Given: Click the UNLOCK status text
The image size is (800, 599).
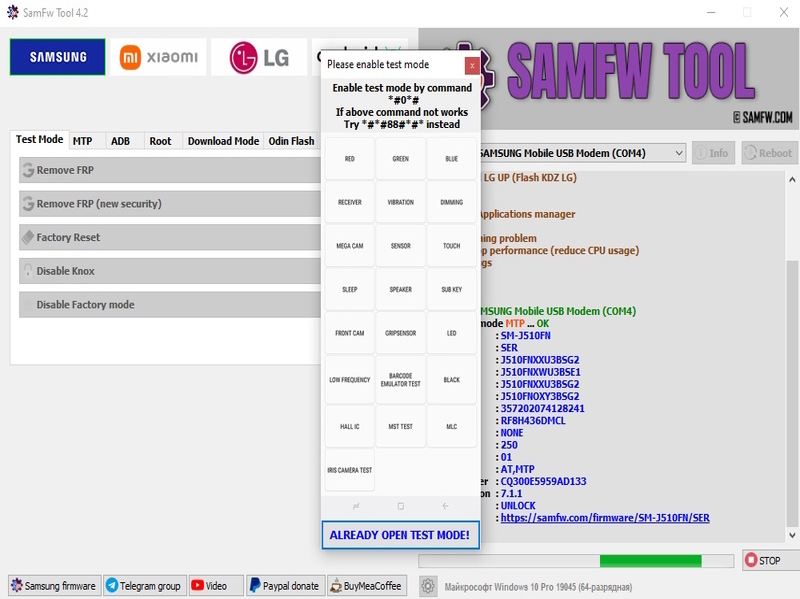Looking at the screenshot, I should click(518, 506).
